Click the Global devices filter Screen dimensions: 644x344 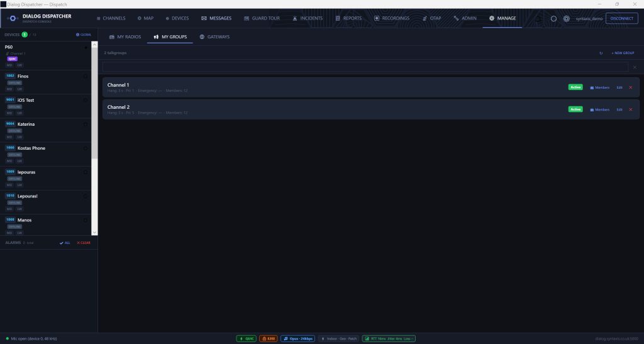84,35
